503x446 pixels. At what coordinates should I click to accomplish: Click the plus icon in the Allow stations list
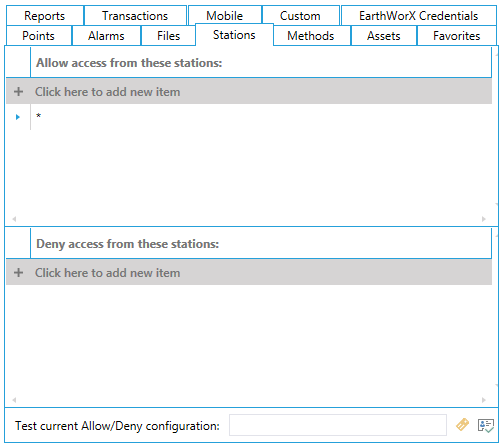click(x=19, y=92)
